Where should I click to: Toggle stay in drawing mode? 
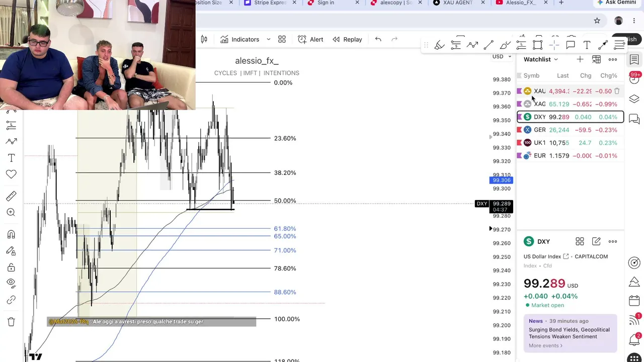coord(11,251)
